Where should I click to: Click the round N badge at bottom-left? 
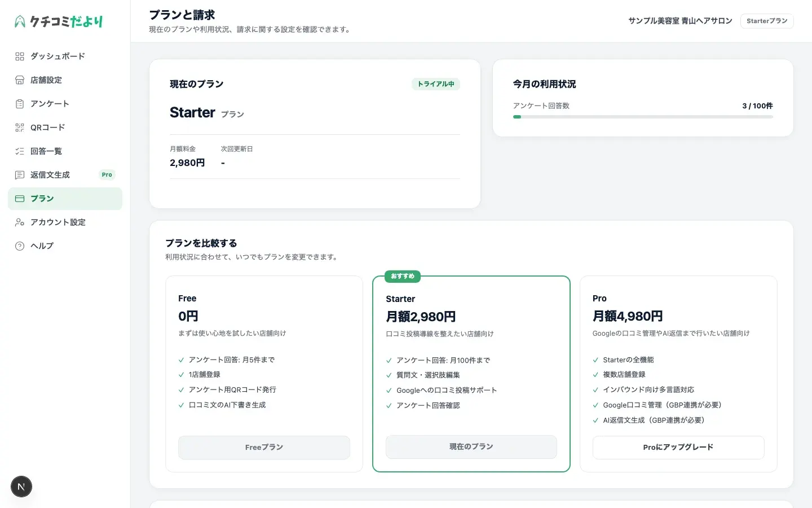coord(21,487)
